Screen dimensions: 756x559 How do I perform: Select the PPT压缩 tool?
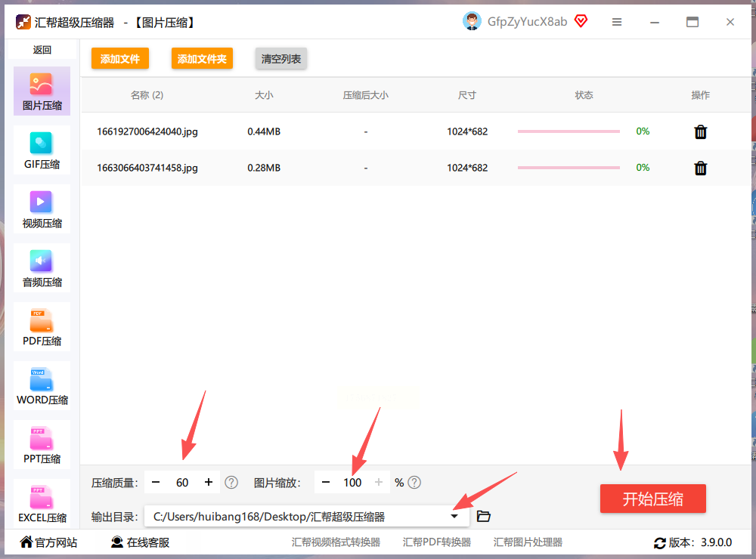click(42, 444)
